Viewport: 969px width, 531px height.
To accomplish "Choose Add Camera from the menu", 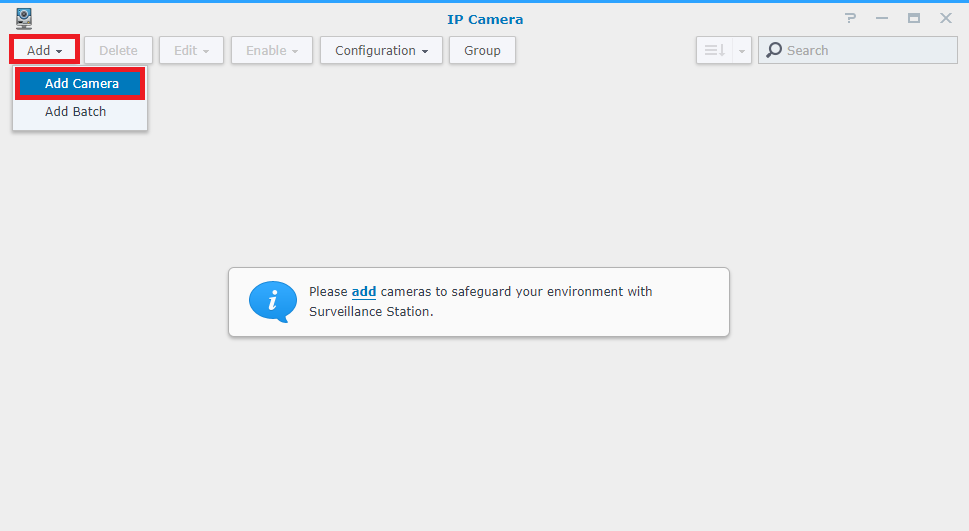I will click(80, 83).
